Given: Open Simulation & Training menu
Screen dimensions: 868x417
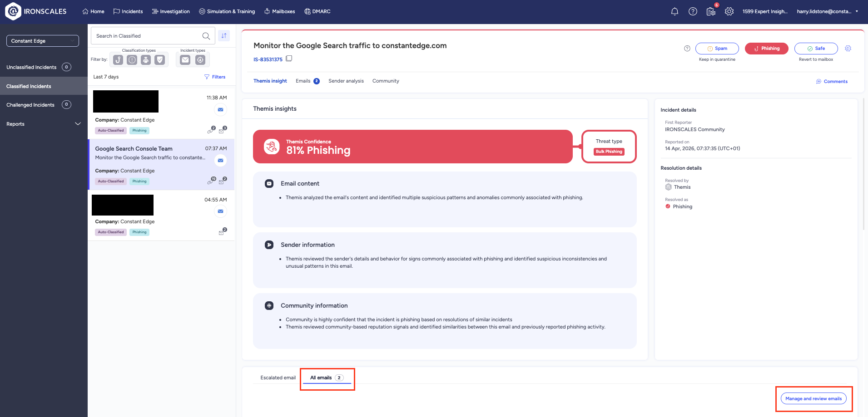Looking at the screenshot, I should click(x=227, y=11).
